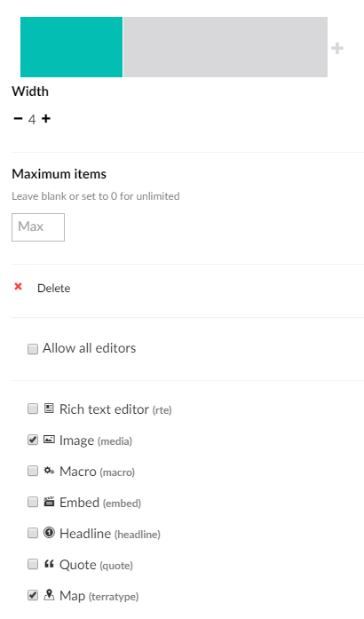Viewport: 364px width, 619px height.
Task: Select the teal column block
Action: click(x=71, y=47)
